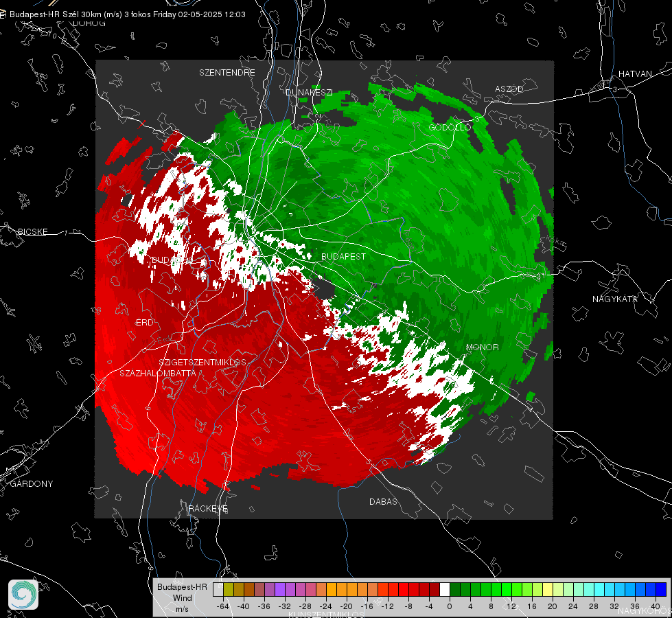
Task: Click the DUNAKESZI label
Action: [x=309, y=92]
